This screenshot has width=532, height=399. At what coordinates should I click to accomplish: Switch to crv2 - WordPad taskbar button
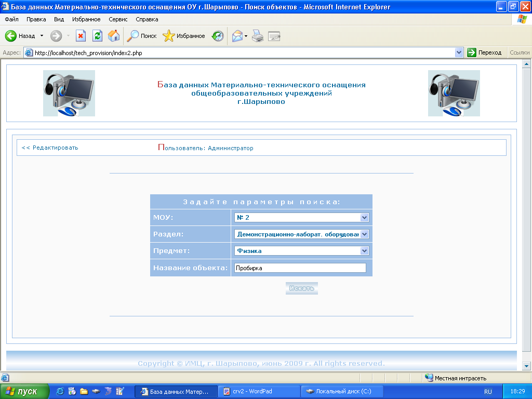tap(260, 392)
